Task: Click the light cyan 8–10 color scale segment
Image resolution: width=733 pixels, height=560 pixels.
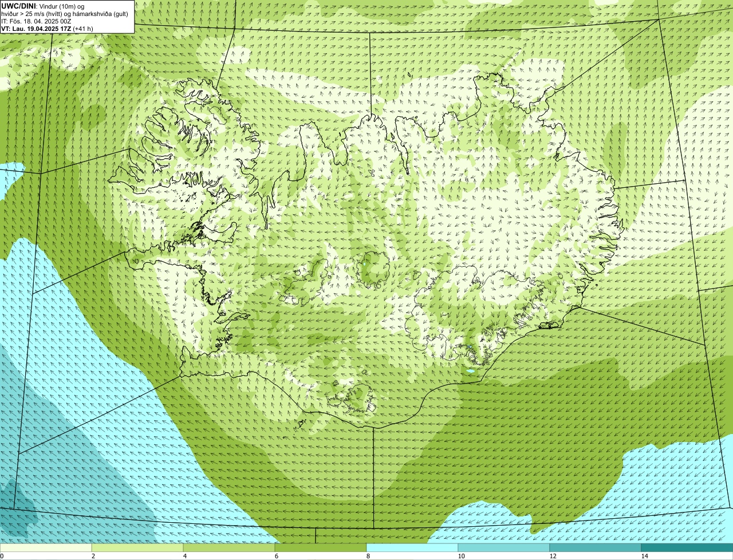Action: pos(412,547)
